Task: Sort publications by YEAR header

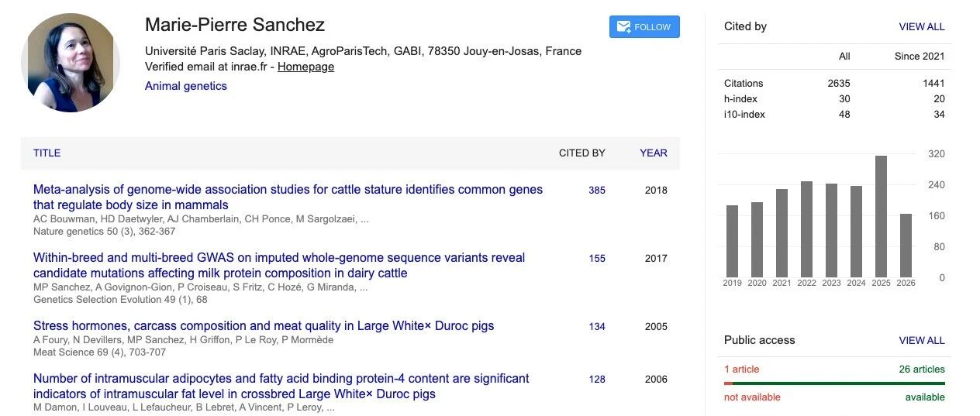Action: (654, 153)
